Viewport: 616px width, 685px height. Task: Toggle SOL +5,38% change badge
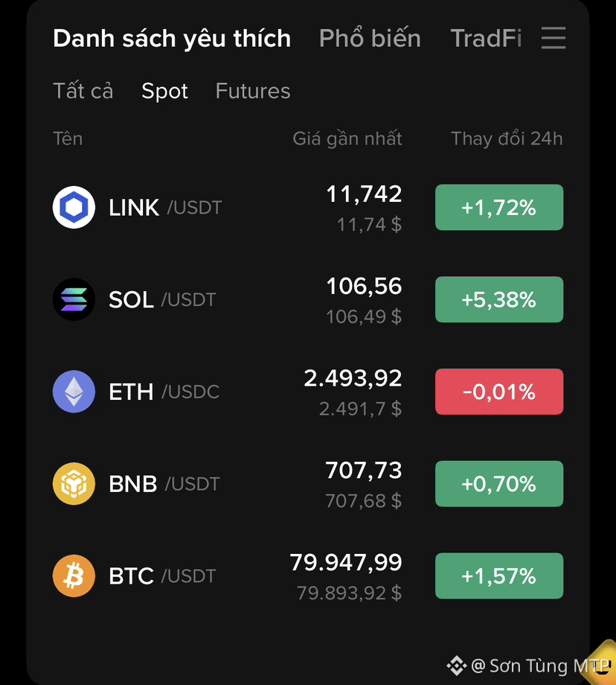(x=499, y=299)
